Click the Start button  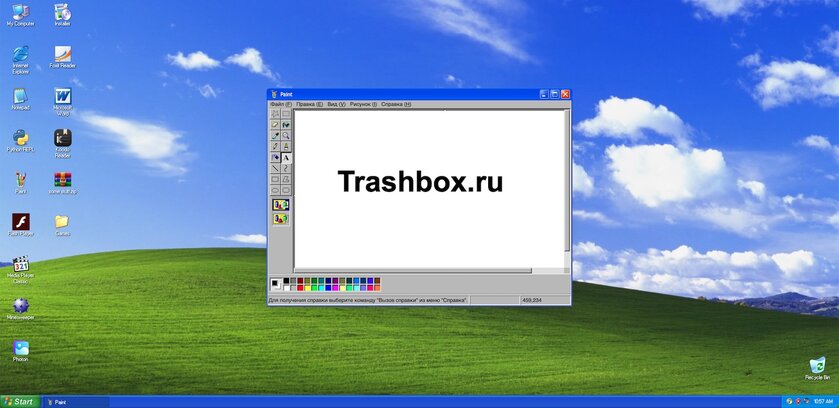tap(20, 402)
